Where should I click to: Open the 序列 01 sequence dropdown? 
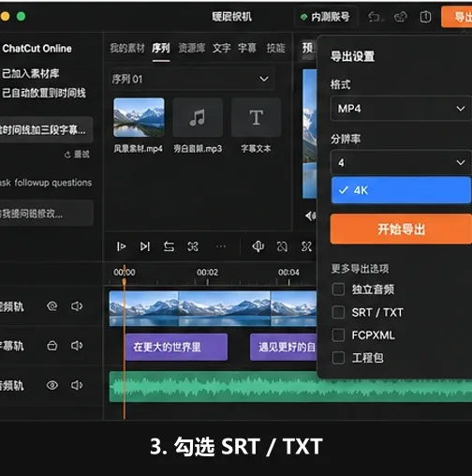point(191,79)
